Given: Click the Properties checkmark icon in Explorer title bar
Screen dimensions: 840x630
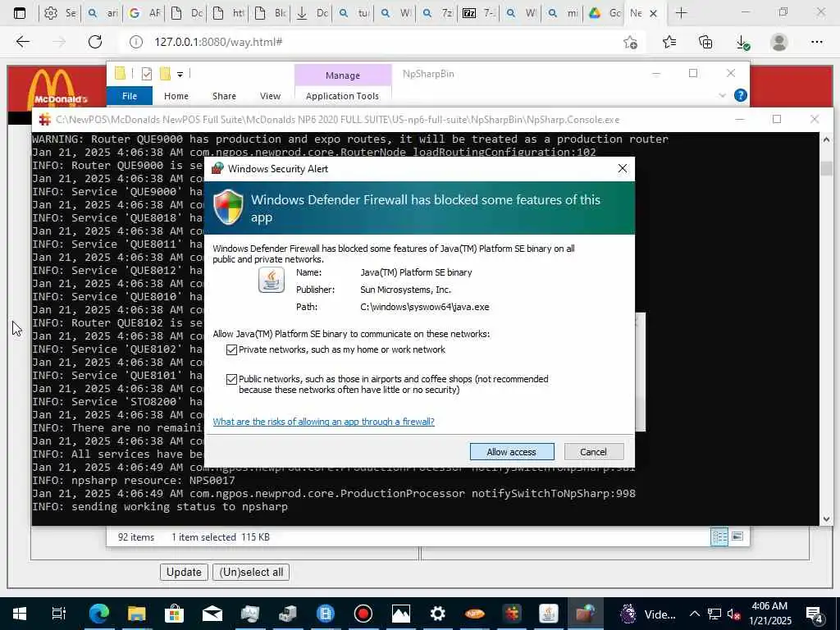Looking at the screenshot, I should point(146,74).
